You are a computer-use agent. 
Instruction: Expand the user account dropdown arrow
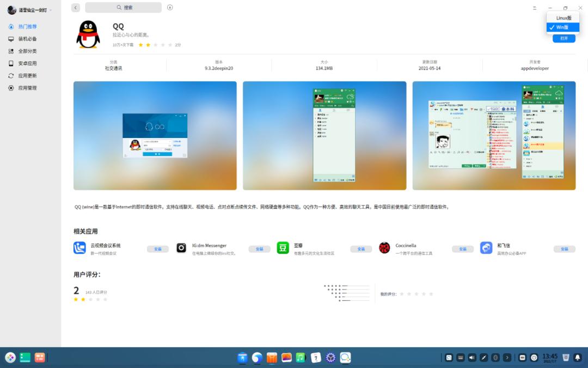51,10
